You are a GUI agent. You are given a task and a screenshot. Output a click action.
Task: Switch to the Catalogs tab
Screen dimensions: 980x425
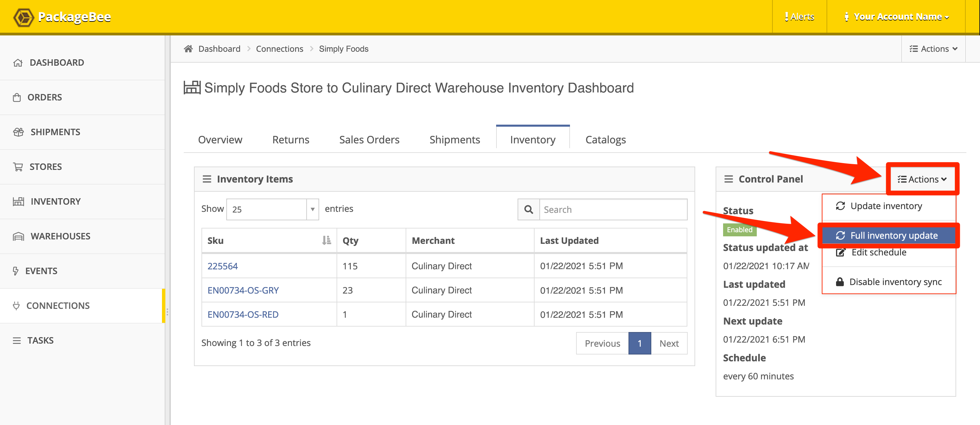pyautogui.click(x=605, y=139)
